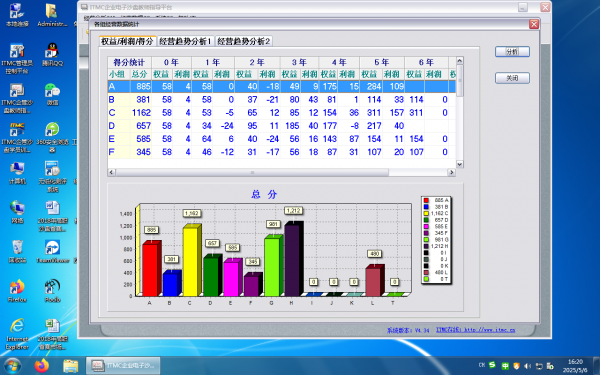The height and width of the screenshot is (375, 600).
Task: Open the ITMC online website link
Action: pos(476,330)
